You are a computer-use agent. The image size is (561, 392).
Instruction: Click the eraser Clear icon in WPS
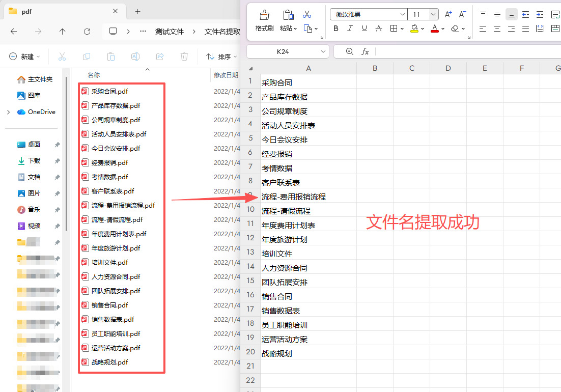455,29
